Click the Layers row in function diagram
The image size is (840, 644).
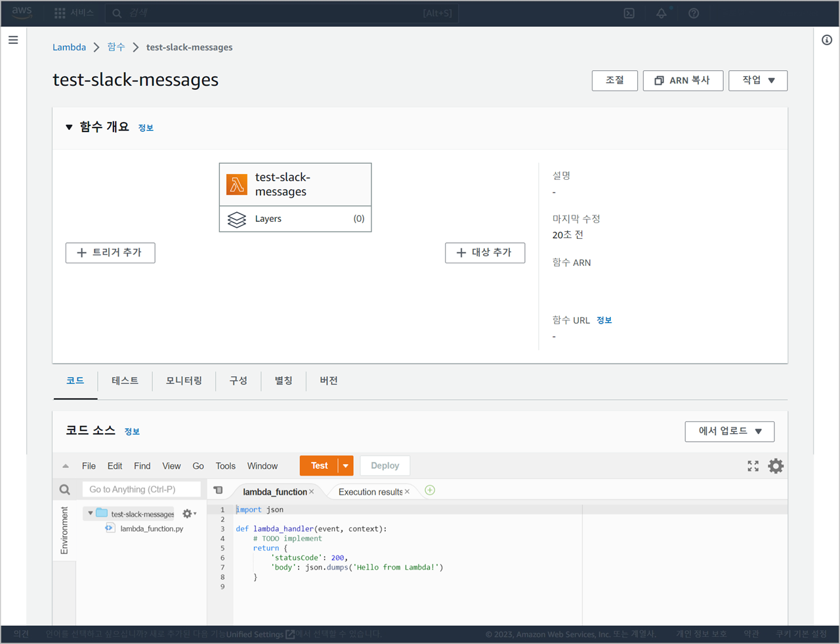[295, 219]
